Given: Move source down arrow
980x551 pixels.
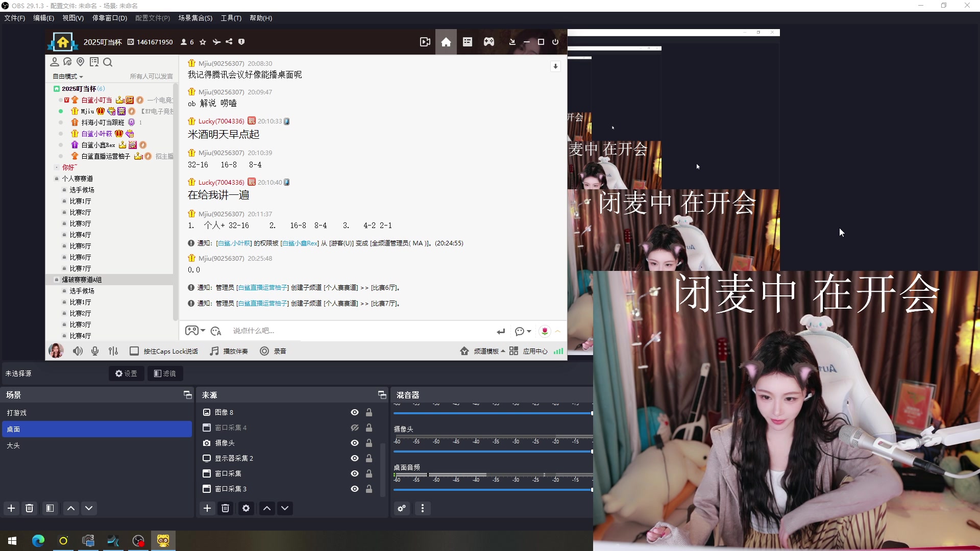Looking at the screenshot, I should click(285, 508).
